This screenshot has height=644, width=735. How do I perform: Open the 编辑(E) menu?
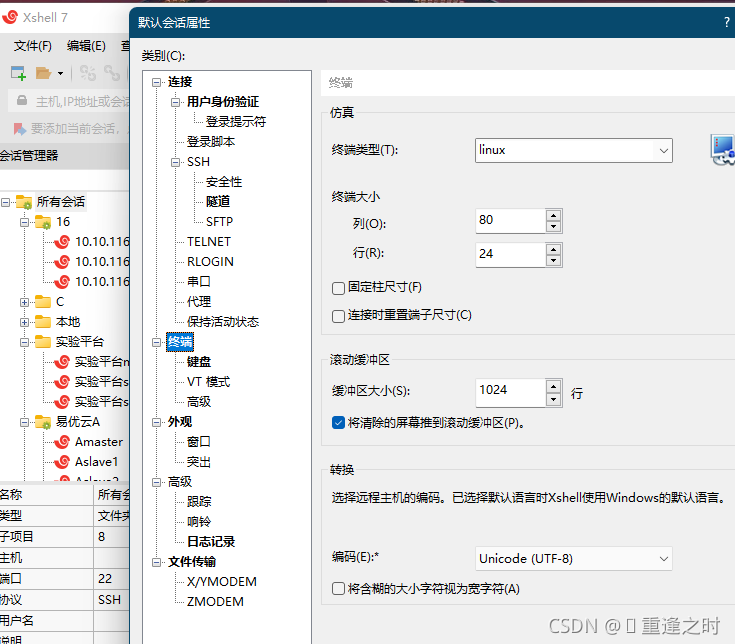tap(86, 45)
